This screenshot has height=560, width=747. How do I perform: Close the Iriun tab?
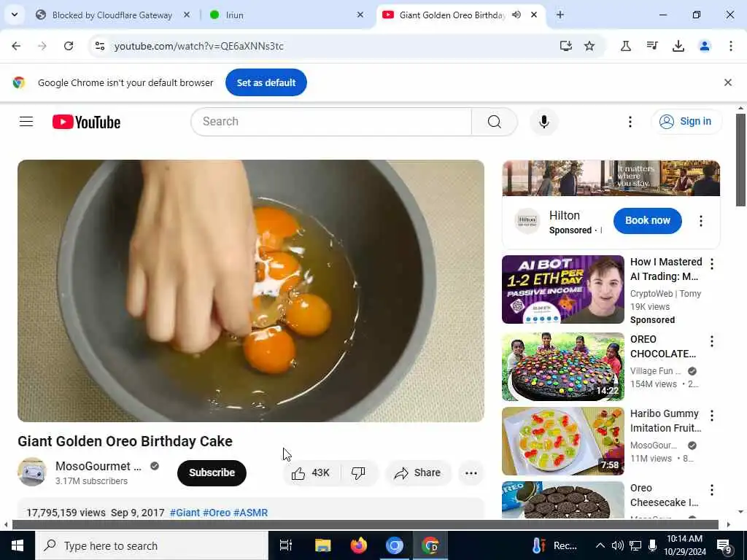[360, 15]
